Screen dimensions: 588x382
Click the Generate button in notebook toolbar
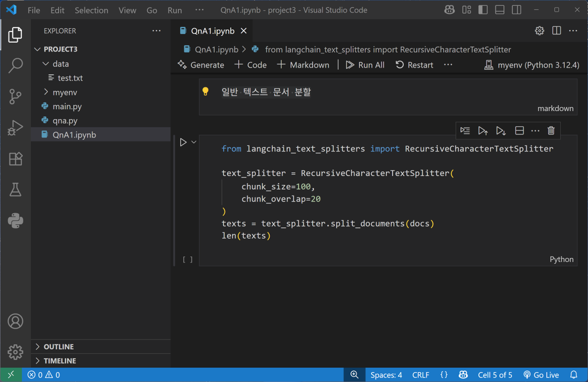[x=201, y=65]
